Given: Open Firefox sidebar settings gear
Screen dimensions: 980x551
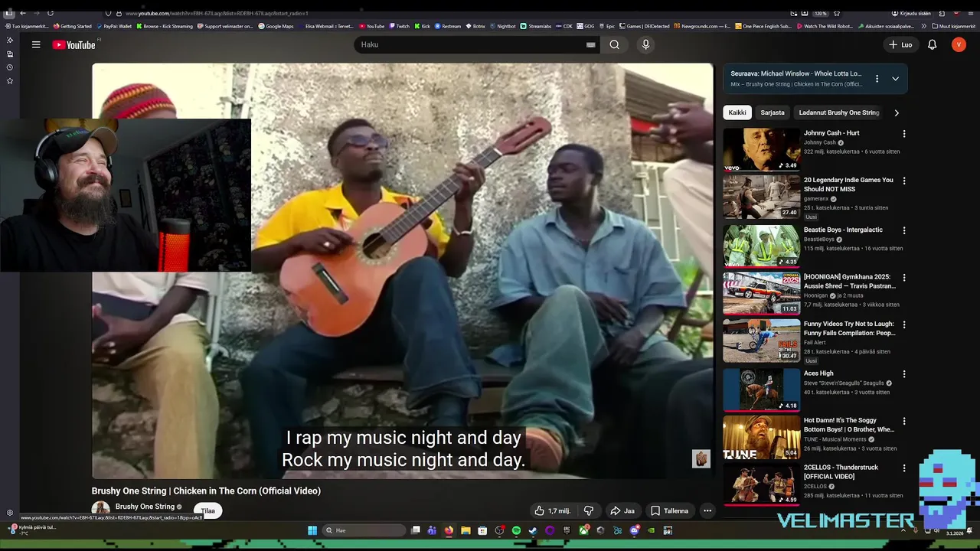Looking at the screenshot, I should click(x=10, y=513).
